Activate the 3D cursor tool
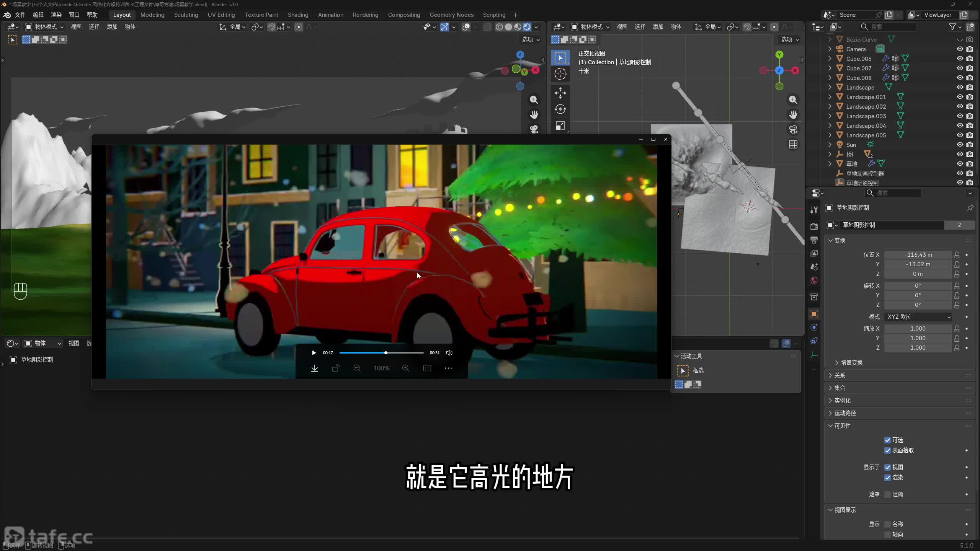 click(560, 74)
